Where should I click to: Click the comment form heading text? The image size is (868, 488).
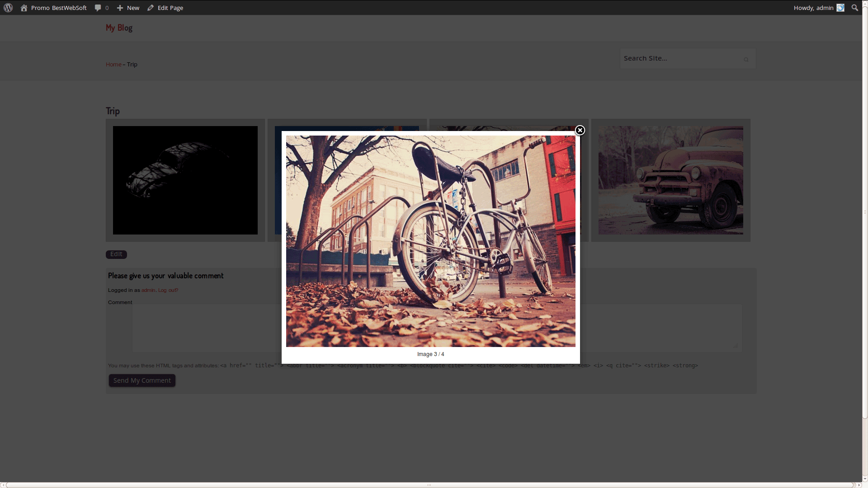pyautogui.click(x=165, y=276)
